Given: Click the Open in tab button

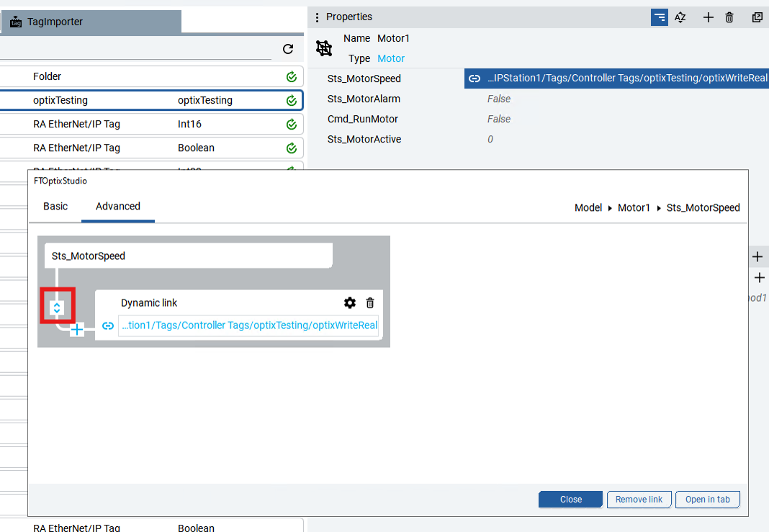Looking at the screenshot, I should coord(707,499).
